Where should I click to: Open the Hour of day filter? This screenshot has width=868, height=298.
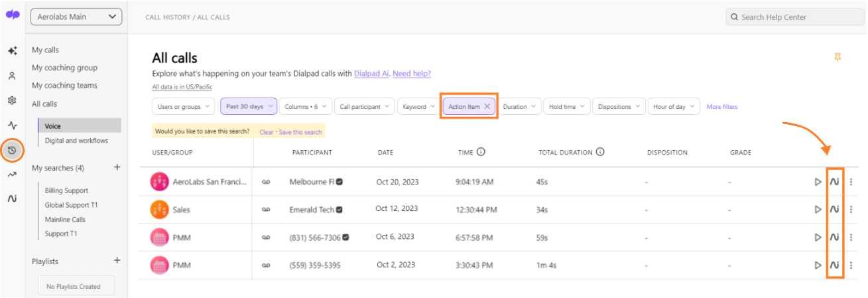(674, 106)
